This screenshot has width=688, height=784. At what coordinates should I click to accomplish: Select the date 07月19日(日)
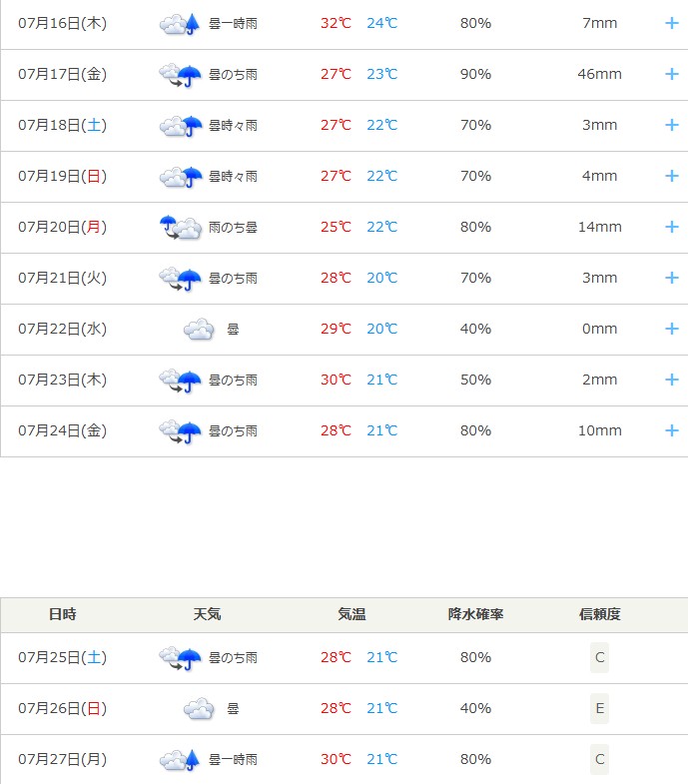pyautogui.click(x=63, y=176)
